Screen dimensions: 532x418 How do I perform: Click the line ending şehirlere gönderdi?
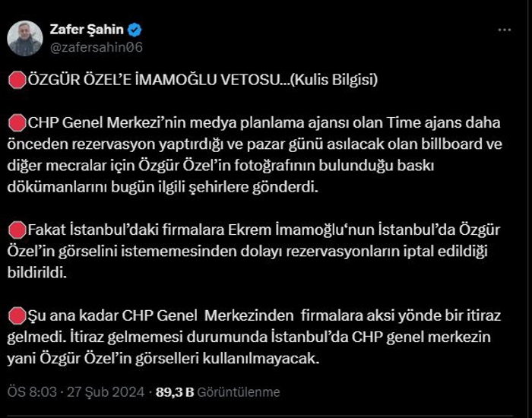pyautogui.click(x=163, y=187)
